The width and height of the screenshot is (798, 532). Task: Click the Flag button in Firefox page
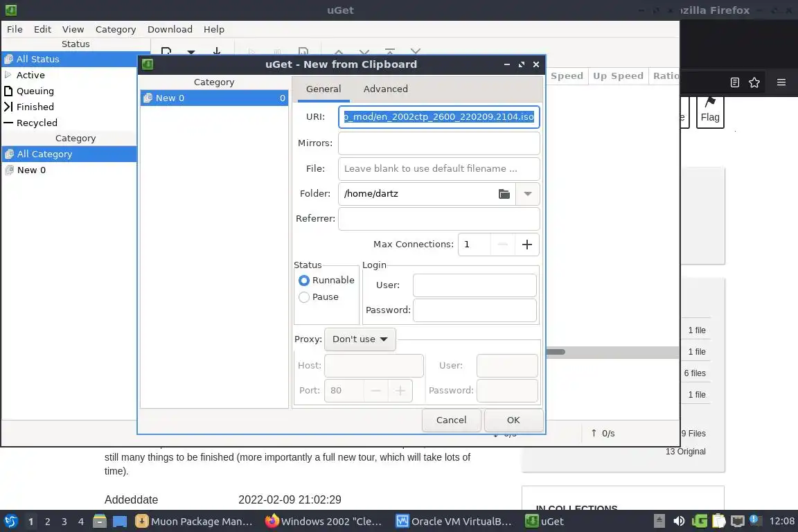[x=710, y=112]
